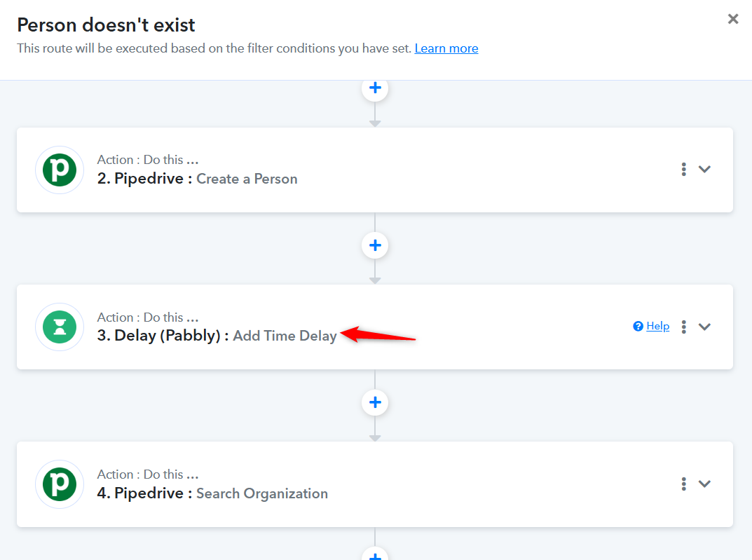Select the '2. Pipedrive : Create a Person' title
The image size is (752, 560).
click(x=197, y=178)
